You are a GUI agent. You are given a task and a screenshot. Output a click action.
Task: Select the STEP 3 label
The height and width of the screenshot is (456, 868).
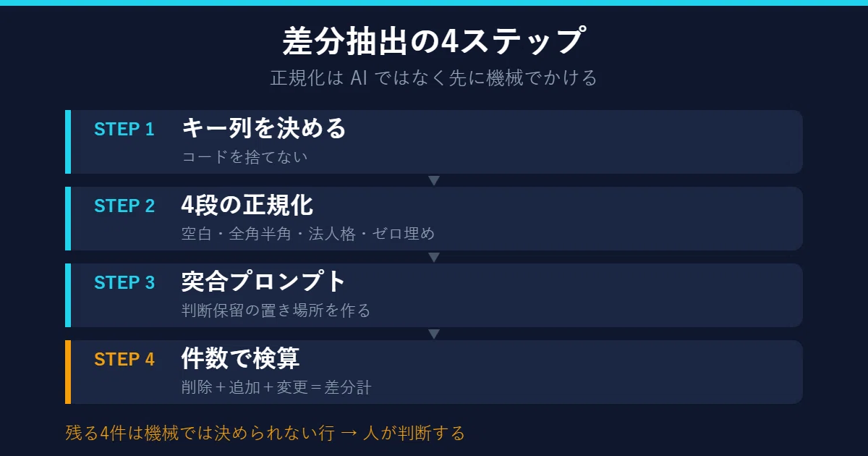(124, 283)
